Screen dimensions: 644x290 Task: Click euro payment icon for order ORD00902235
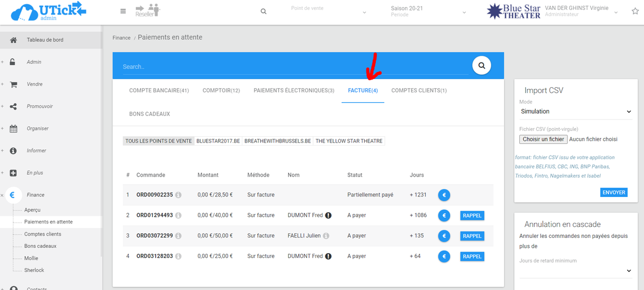point(444,195)
